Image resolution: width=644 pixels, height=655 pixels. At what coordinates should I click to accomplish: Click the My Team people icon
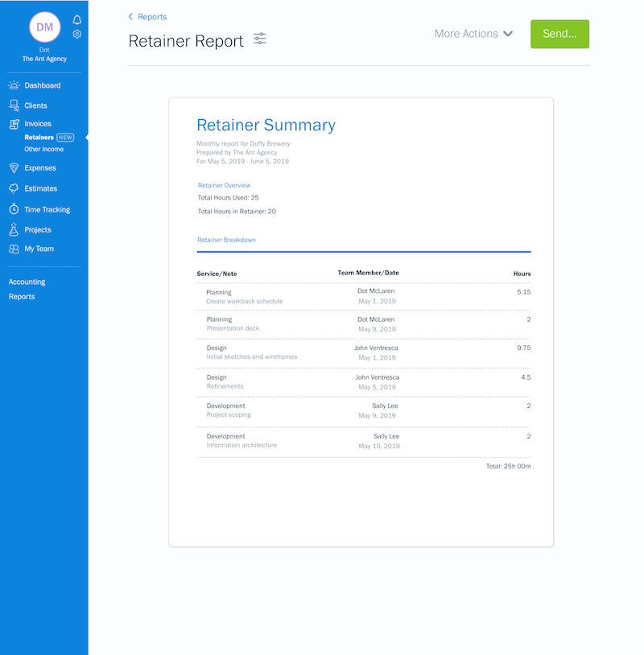[x=14, y=249]
